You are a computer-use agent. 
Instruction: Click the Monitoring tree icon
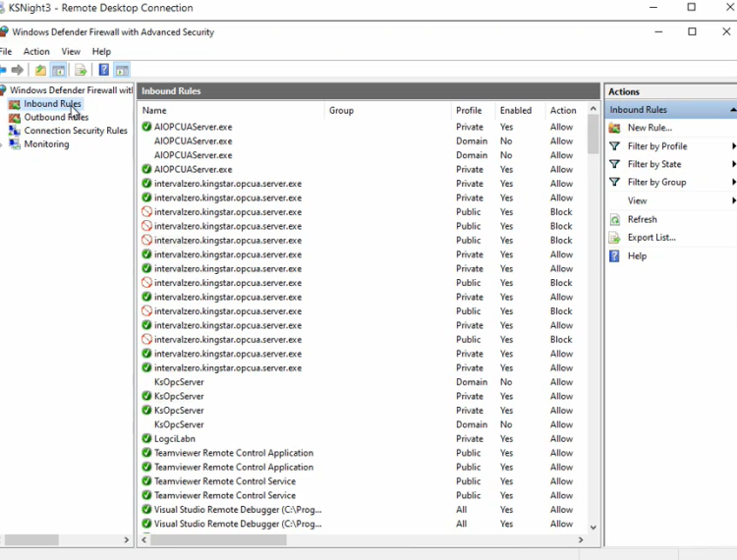15,144
